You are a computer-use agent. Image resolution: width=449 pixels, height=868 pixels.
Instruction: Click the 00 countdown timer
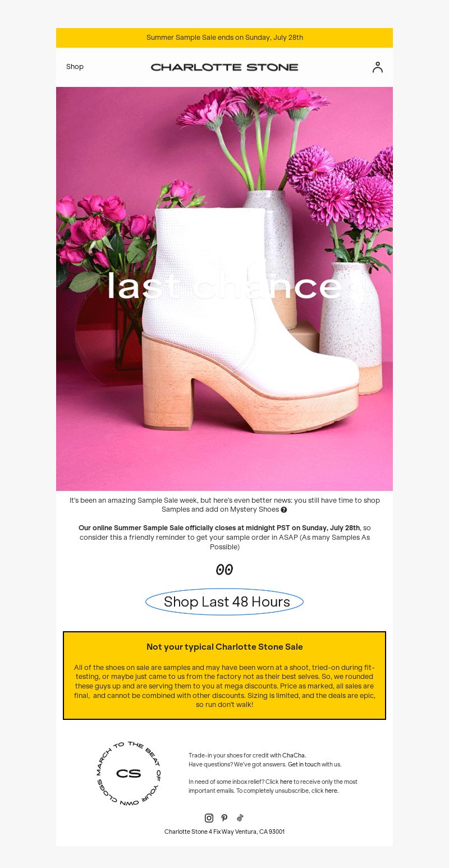[224, 570]
